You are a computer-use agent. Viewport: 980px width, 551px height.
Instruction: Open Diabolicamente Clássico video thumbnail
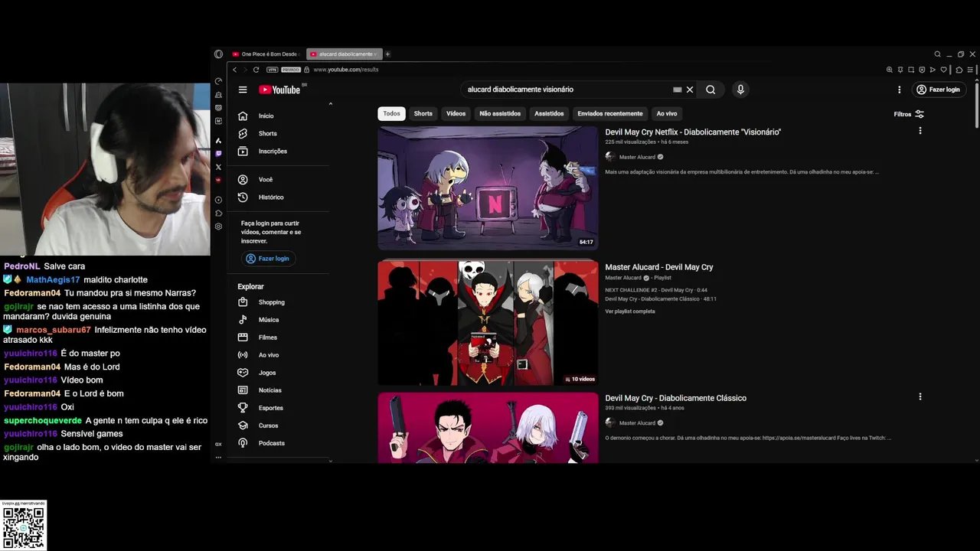488,428
